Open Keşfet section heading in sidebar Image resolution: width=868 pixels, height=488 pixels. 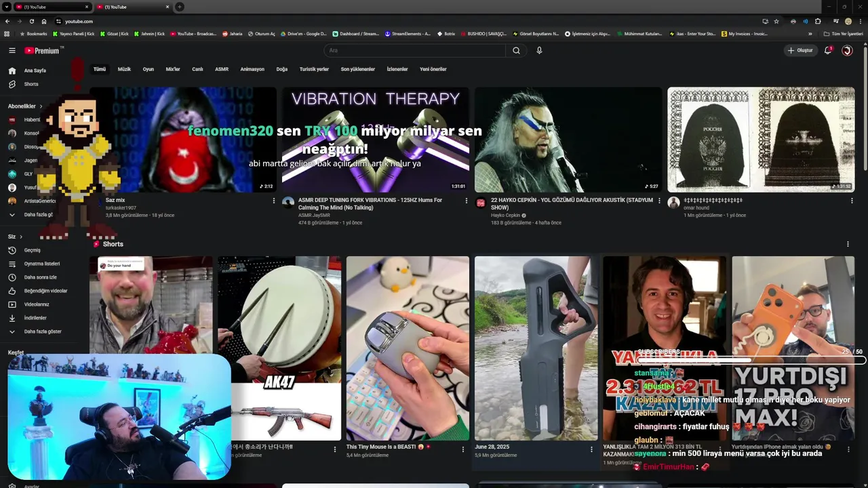[x=16, y=352]
